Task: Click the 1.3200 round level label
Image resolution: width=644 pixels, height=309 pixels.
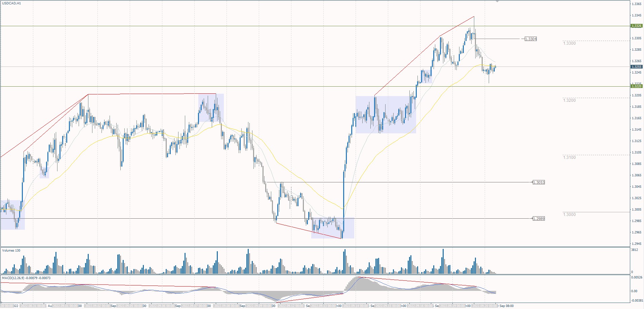Action: click(x=569, y=100)
